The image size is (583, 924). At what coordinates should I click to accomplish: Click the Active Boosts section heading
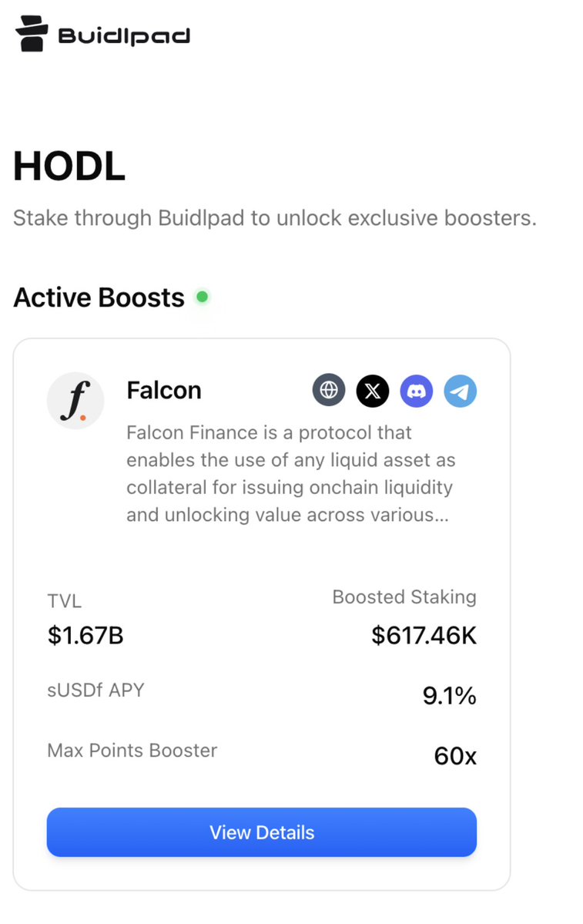click(99, 297)
